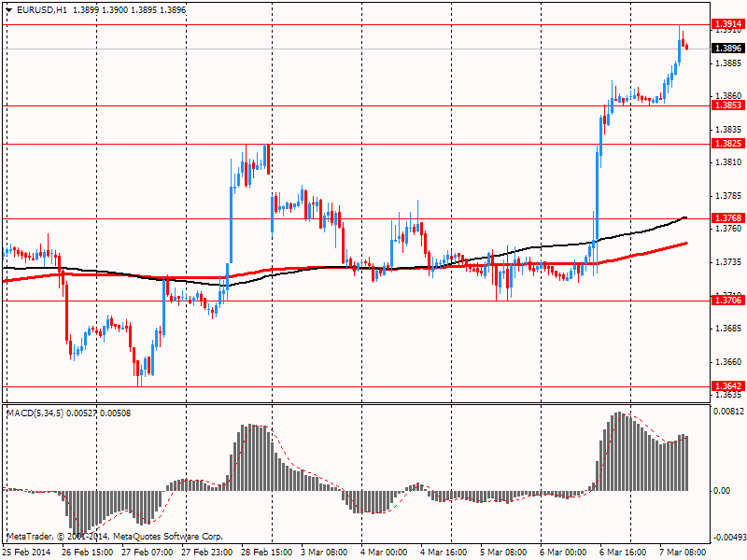This screenshot has height=560, width=747.
Task: Click the 4 Mar 16:00 time axis label
Action: click(444, 553)
